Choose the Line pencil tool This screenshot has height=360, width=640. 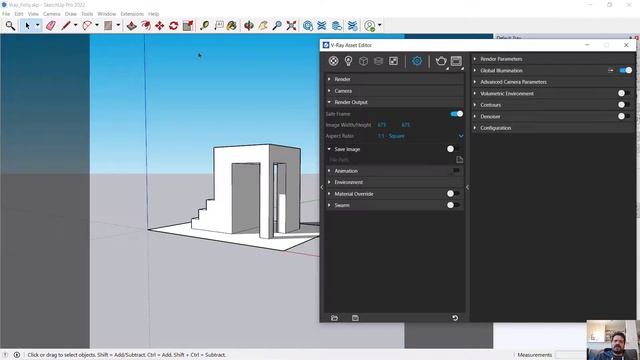tap(66, 26)
